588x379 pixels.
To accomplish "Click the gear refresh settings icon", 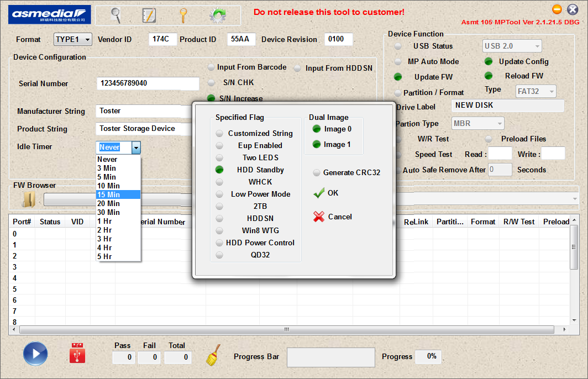I will coord(218,15).
